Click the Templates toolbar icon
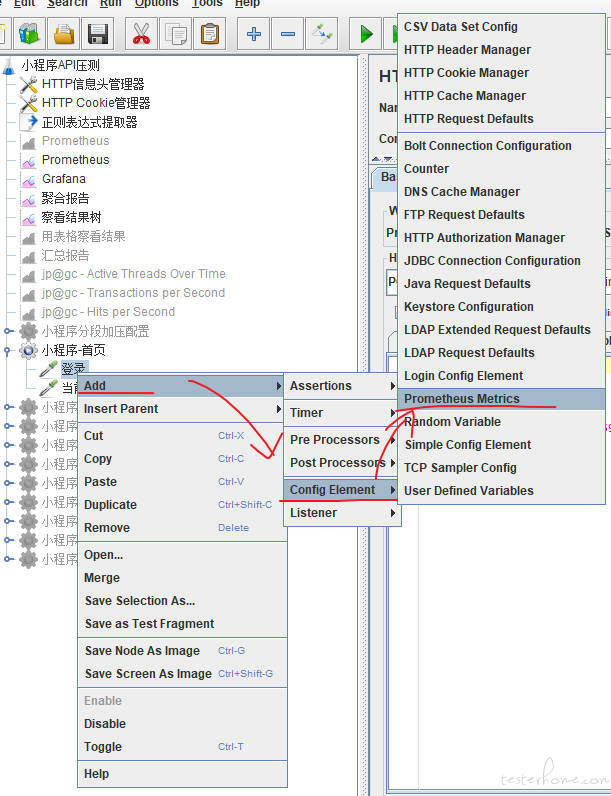 coord(29,35)
